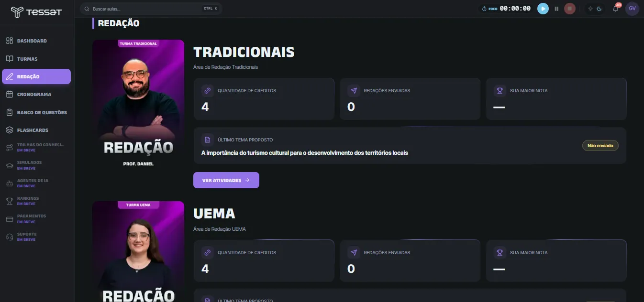
Task: Click Rankings sidebar entry
Action: [36, 201]
